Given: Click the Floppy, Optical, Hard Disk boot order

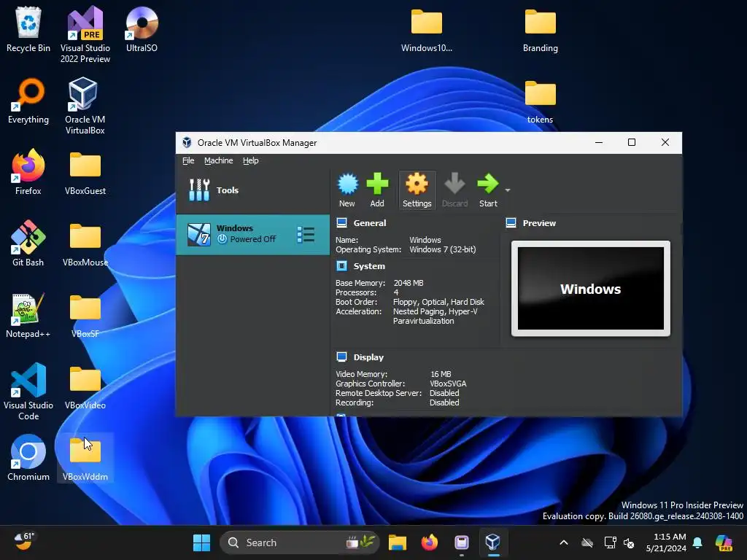Looking at the screenshot, I should coord(438,302).
